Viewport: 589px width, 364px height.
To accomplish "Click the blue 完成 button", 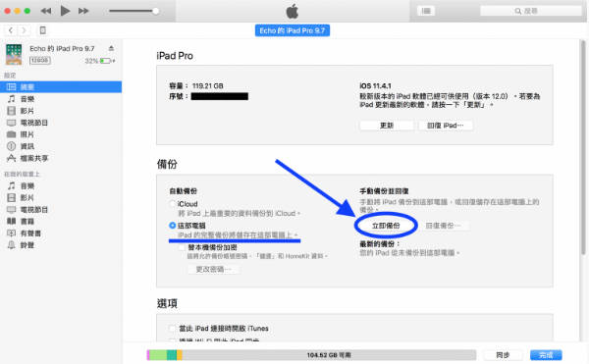I will pos(546,355).
